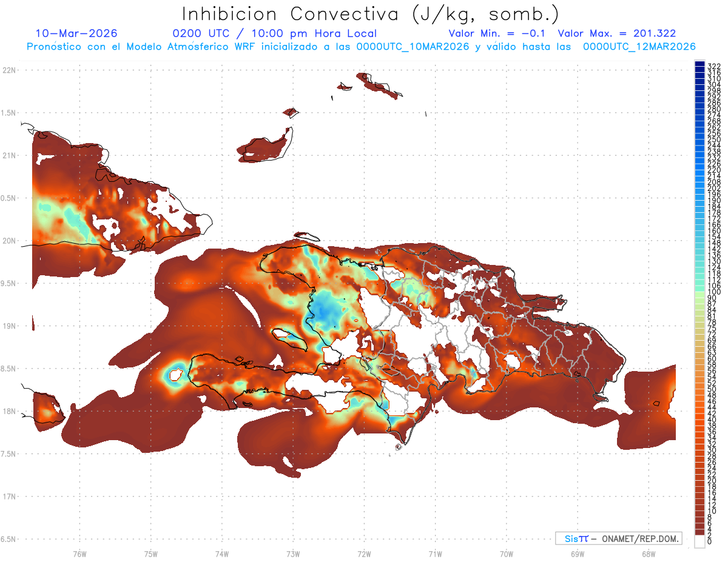Click the '130' color bar value
The width and height of the screenshot is (728, 562).
pyautogui.click(x=713, y=261)
